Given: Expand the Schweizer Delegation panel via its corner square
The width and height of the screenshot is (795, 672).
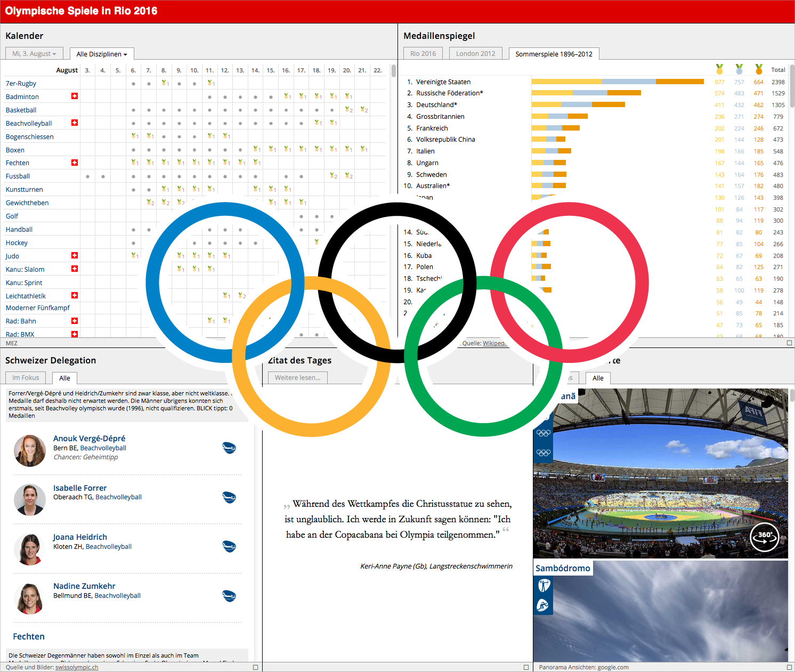Looking at the screenshot, I should pos(255,667).
